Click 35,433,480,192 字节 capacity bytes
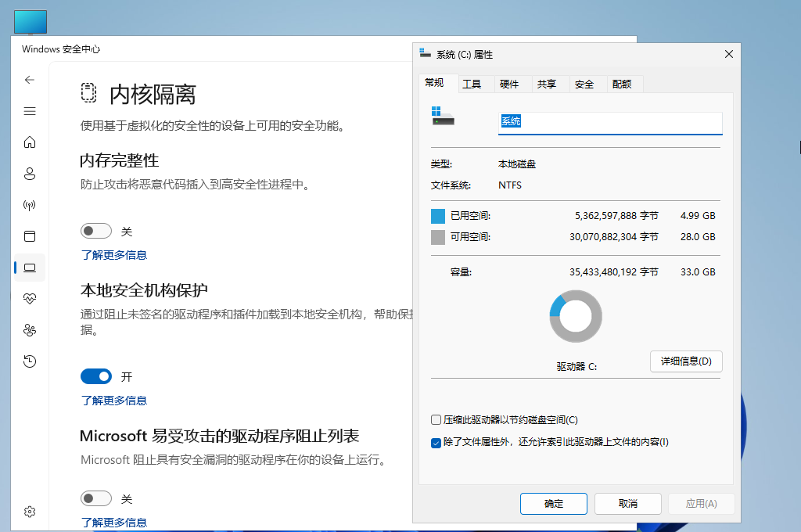The image size is (801, 532). [614, 272]
